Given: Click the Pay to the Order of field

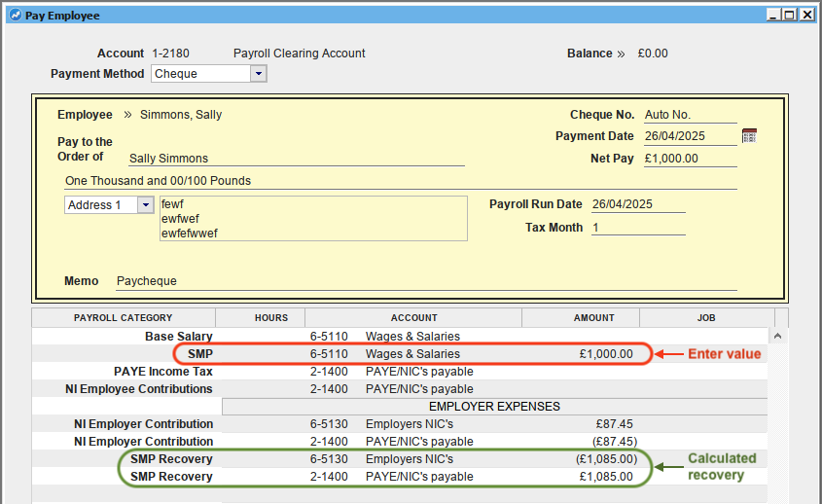Looking at the screenshot, I should pos(297,159).
